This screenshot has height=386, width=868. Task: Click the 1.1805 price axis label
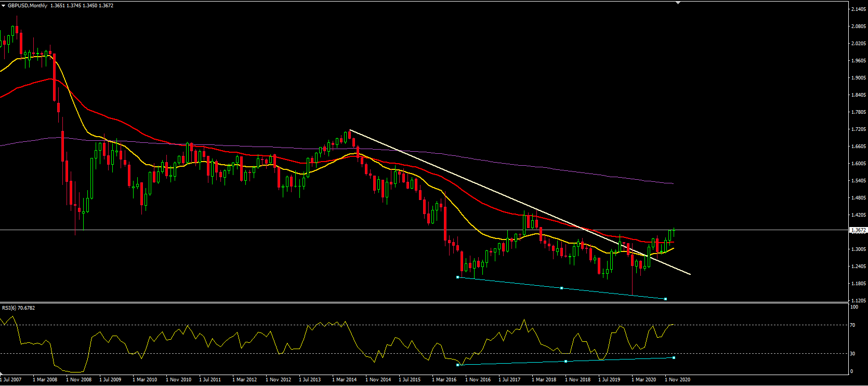click(x=859, y=284)
